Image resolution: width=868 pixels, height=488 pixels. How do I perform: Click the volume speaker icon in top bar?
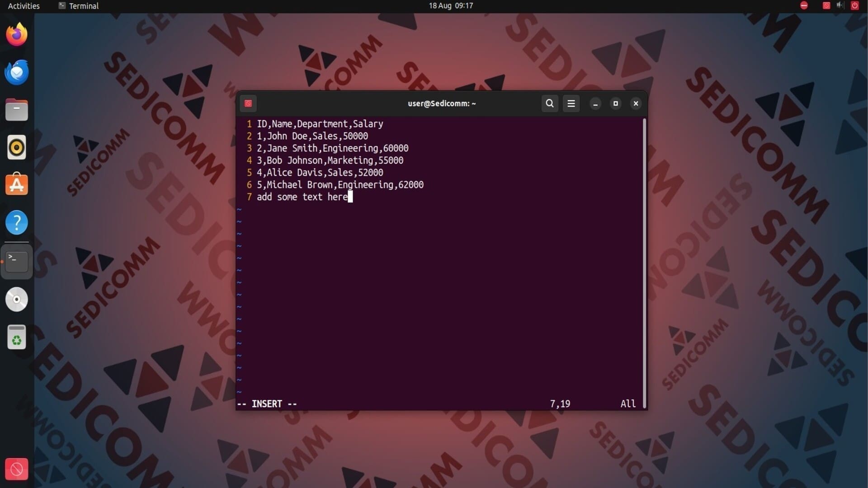840,5
